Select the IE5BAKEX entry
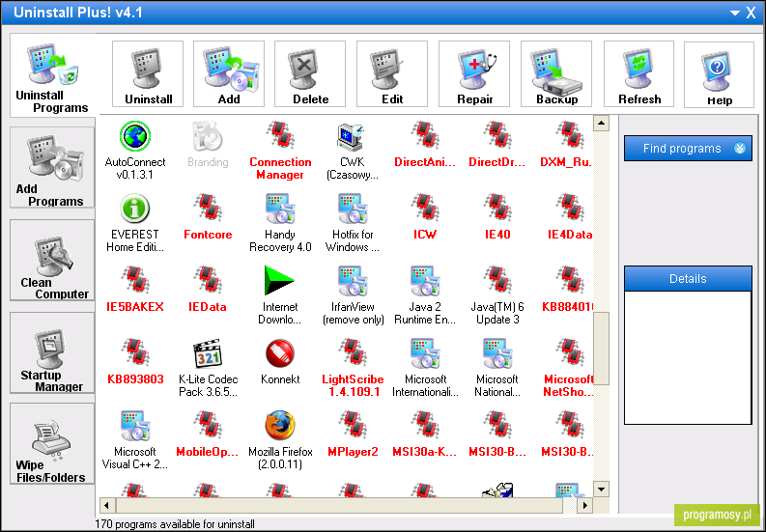The image size is (766, 532). 135,291
